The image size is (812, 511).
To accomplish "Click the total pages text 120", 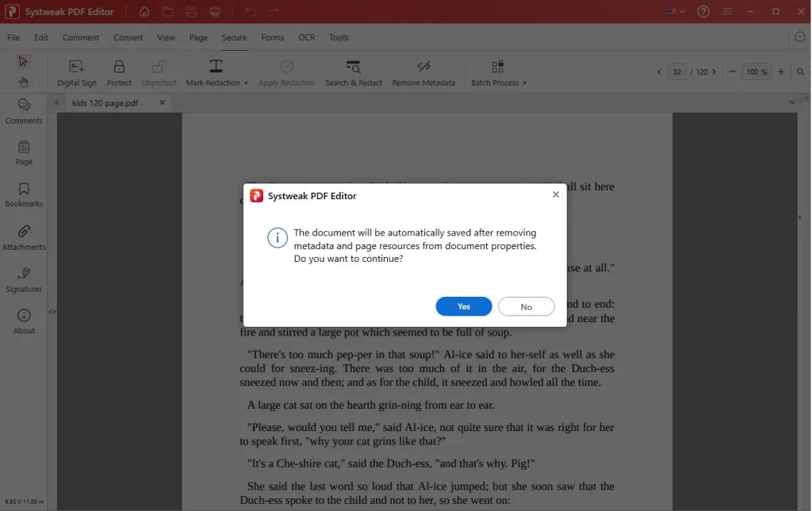I will (702, 71).
